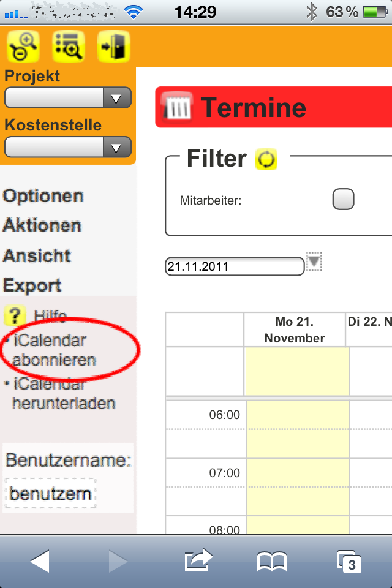Click the yellow question mark help icon
The height and width of the screenshot is (588, 392).
point(14,316)
